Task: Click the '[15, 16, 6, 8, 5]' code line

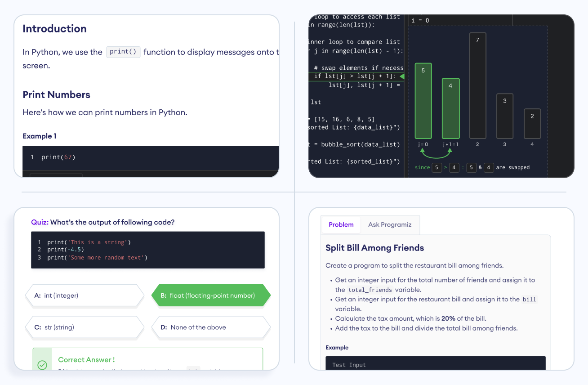Action: [x=342, y=119]
